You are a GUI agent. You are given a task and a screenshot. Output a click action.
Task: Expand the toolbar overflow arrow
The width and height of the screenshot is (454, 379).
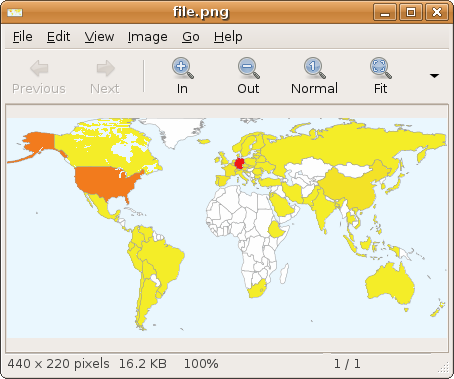[434, 76]
